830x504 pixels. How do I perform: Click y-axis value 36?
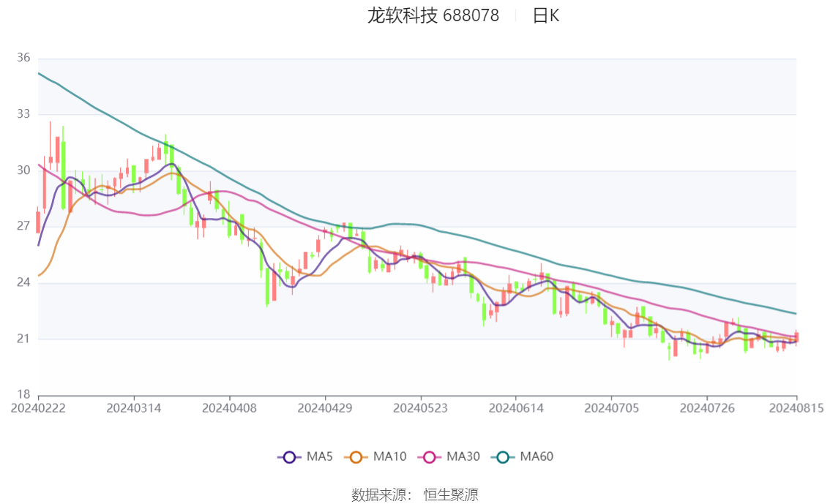tap(23, 58)
